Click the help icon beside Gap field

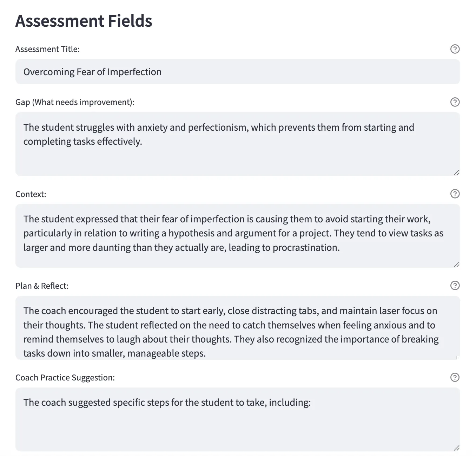coord(455,102)
